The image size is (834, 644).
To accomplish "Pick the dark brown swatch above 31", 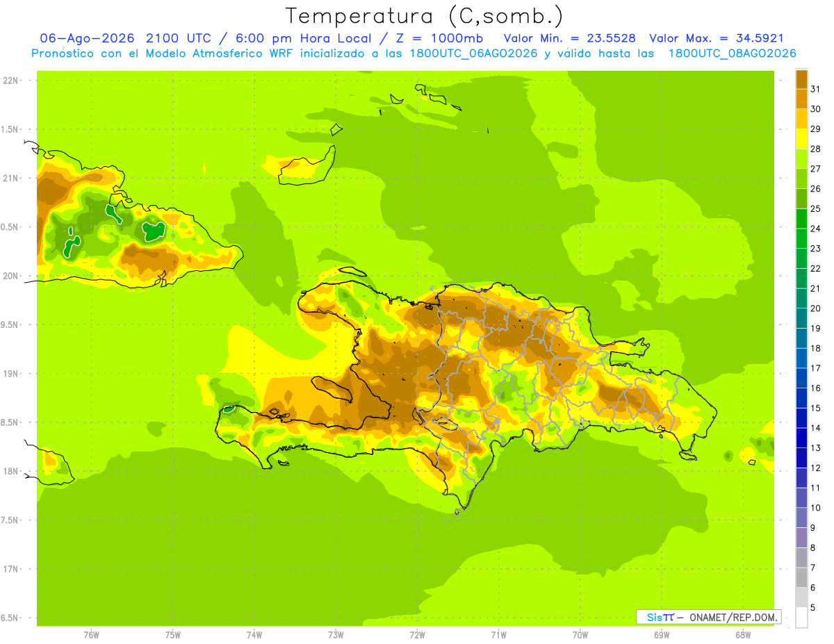I will (x=801, y=79).
